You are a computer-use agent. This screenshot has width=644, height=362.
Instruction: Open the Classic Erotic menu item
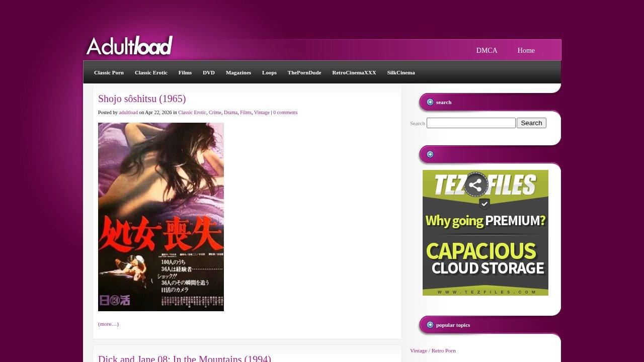coord(151,72)
